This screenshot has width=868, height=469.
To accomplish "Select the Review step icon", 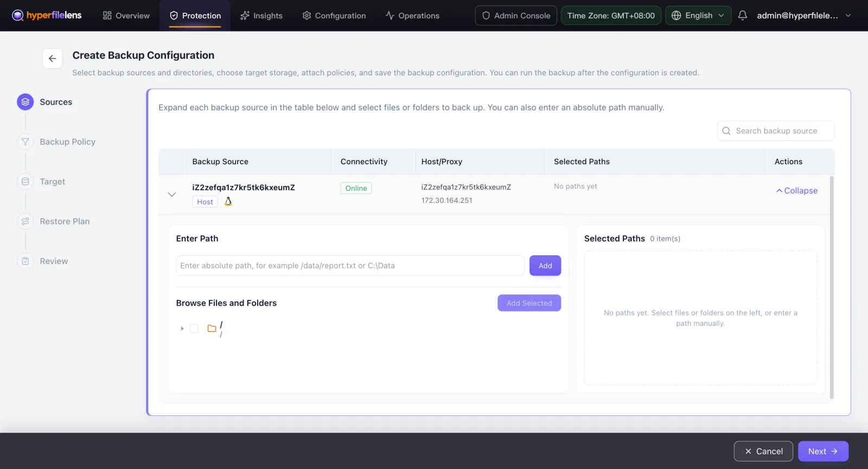I will click(x=25, y=261).
